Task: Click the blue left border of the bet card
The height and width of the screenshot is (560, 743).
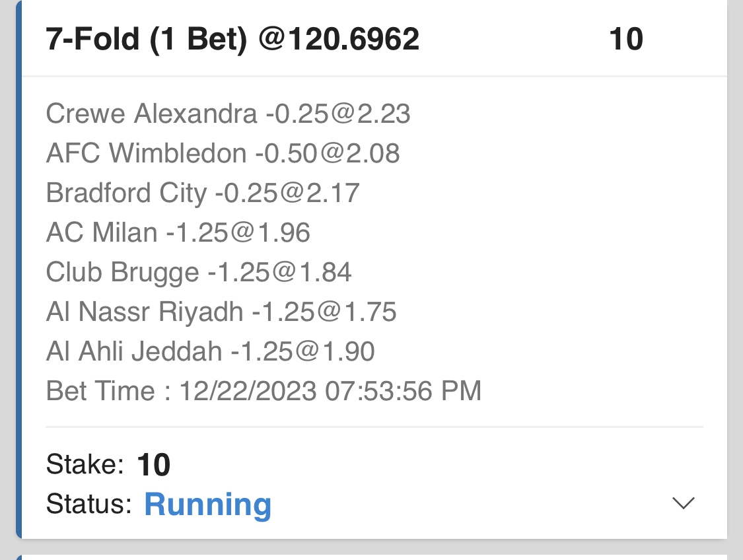Action: tap(19, 264)
